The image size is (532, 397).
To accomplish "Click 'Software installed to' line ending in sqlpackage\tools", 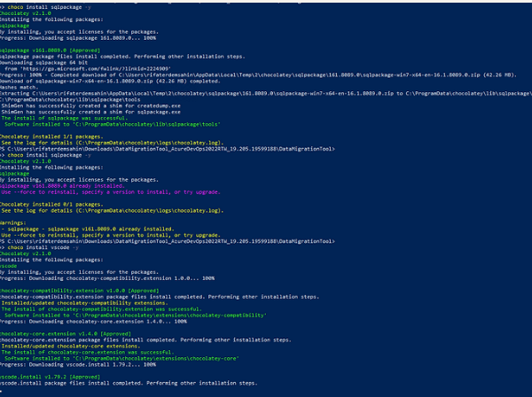I will [x=113, y=124].
